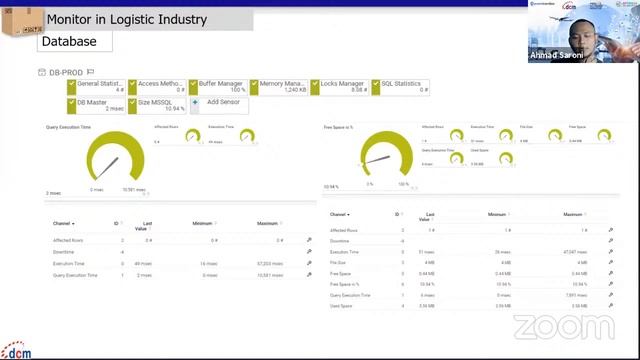Sort by Channel in the Free Space panel table
Screen dimensions: 640x360
tap(340, 214)
